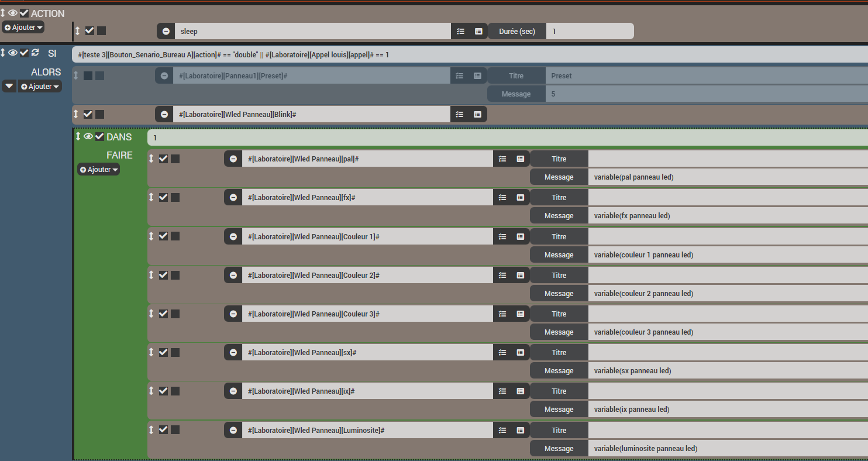Uncheck the ACTION block enable checkbox

(24, 13)
